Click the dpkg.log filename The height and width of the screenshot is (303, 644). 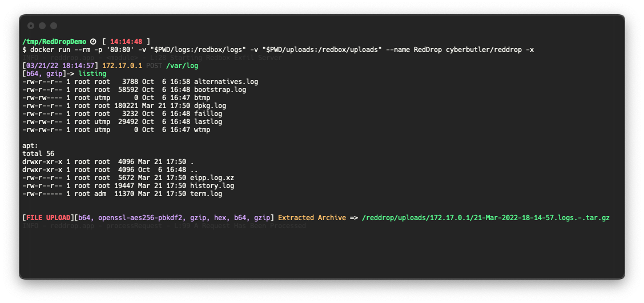click(210, 106)
